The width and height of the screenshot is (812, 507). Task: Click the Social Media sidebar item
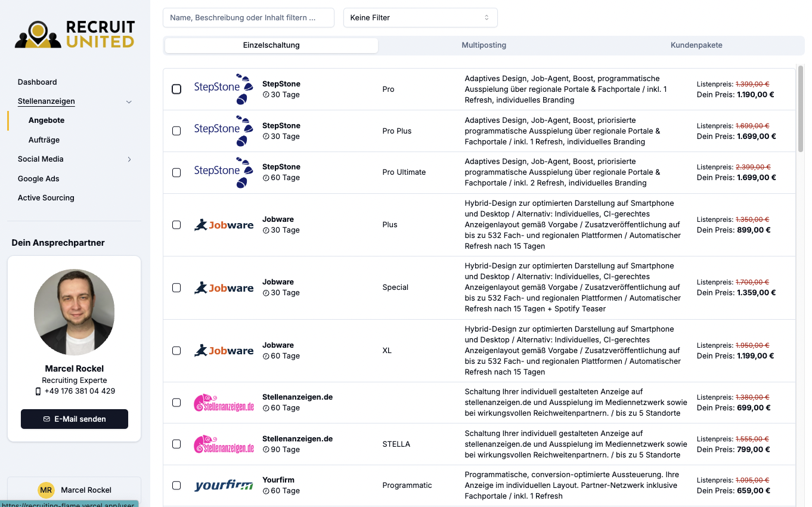41,159
